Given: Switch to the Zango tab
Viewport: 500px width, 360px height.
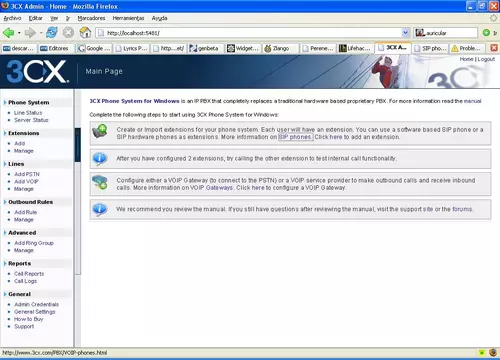Looking at the screenshot, I should pos(281,48).
